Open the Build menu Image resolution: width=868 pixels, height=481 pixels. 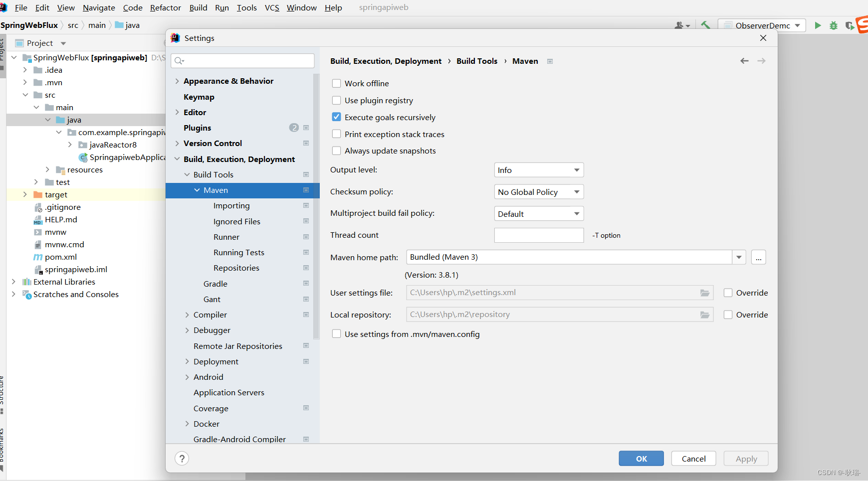point(198,7)
